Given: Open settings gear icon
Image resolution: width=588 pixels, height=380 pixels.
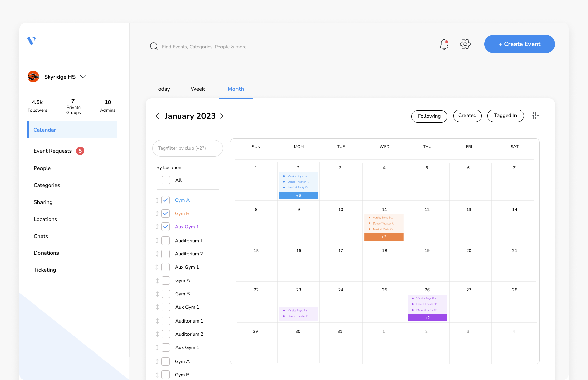Looking at the screenshot, I should (465, 44).
